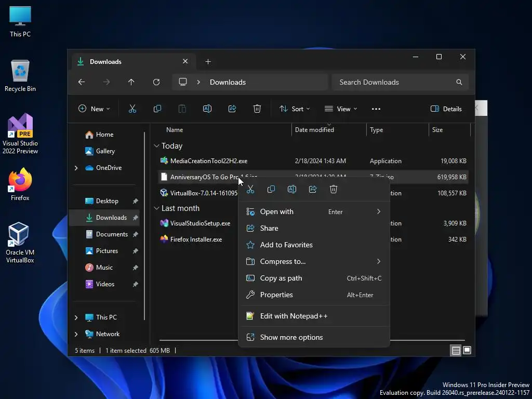Click the Delete trash icon in the Explorer toolbar
Viewport: 532px width, 399px height.
(257, 109)
